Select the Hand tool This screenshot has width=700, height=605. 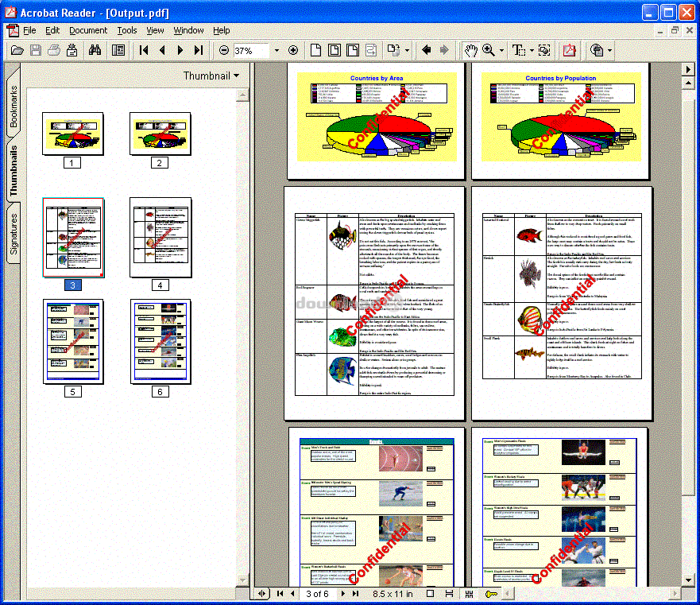471,50
